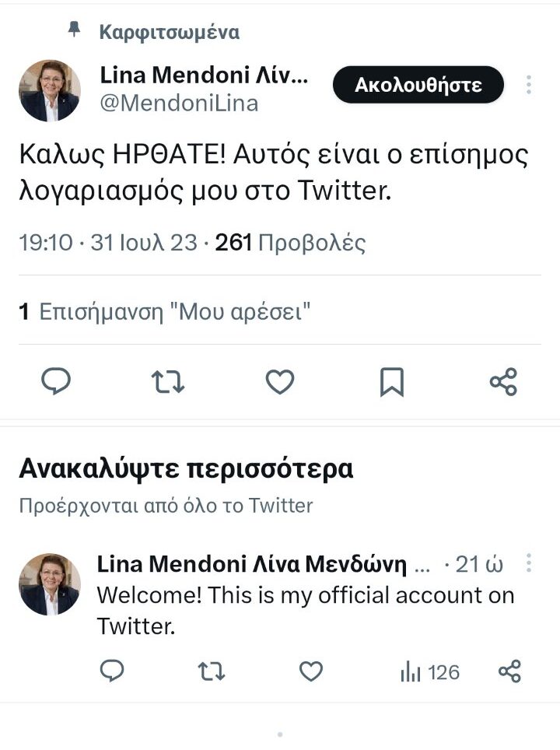Open the @MendoniLina handle link
The image size is (560, 750).
coord(179,103)
